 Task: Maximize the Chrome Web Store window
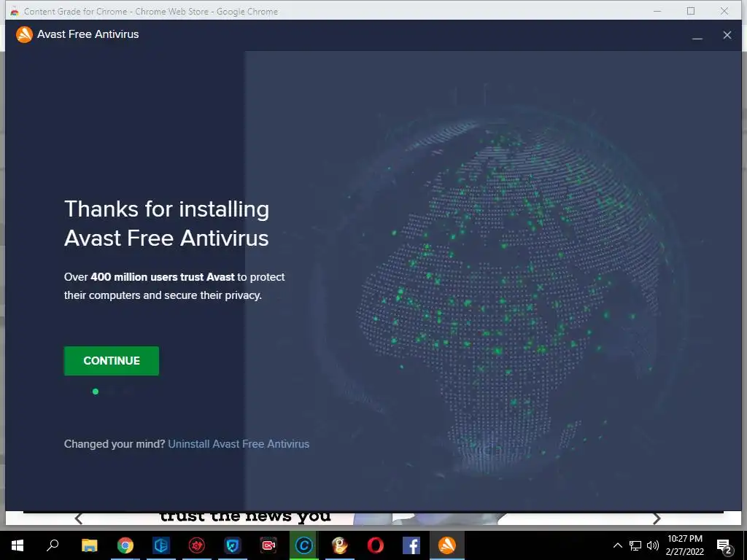[x=691, y=11]
